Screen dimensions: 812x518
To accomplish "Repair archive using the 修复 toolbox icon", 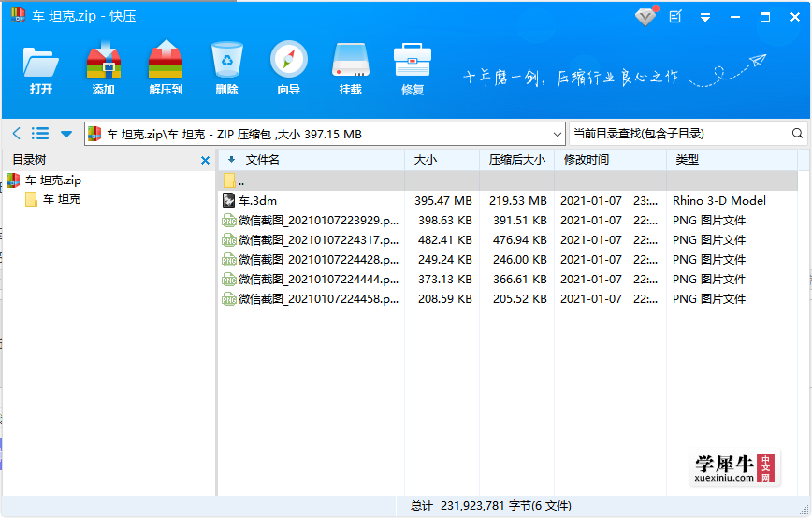I will point(413,69).
